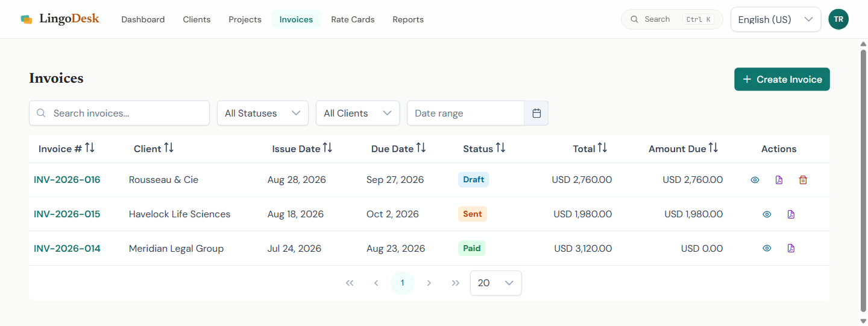The height and width of the screenshot is (326, 868).
Task: View invoice INV-2026-014 eye icon
Action: pos(767,248)
